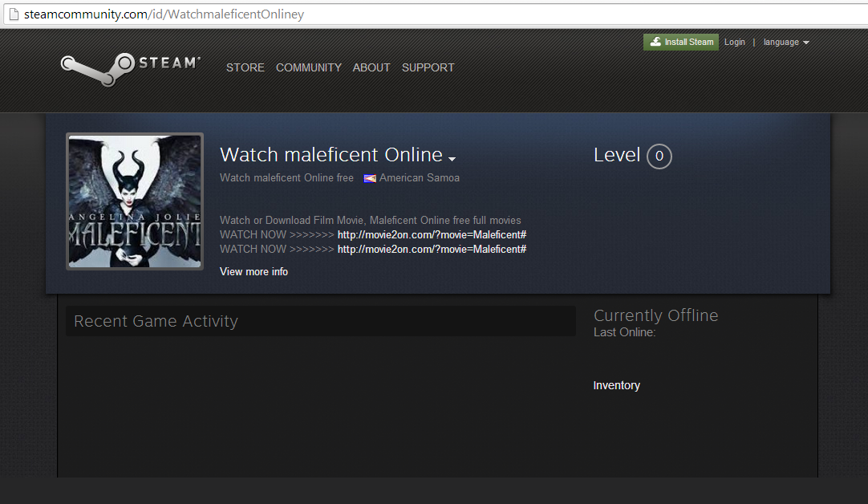Click the 'Level' label text
Viewport: 868px width, 504px height.
tap(617, 155)
